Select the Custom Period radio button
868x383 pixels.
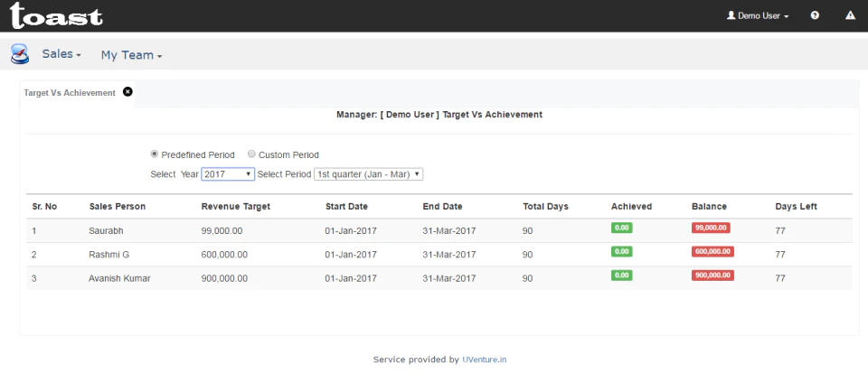tap(251, 154)
